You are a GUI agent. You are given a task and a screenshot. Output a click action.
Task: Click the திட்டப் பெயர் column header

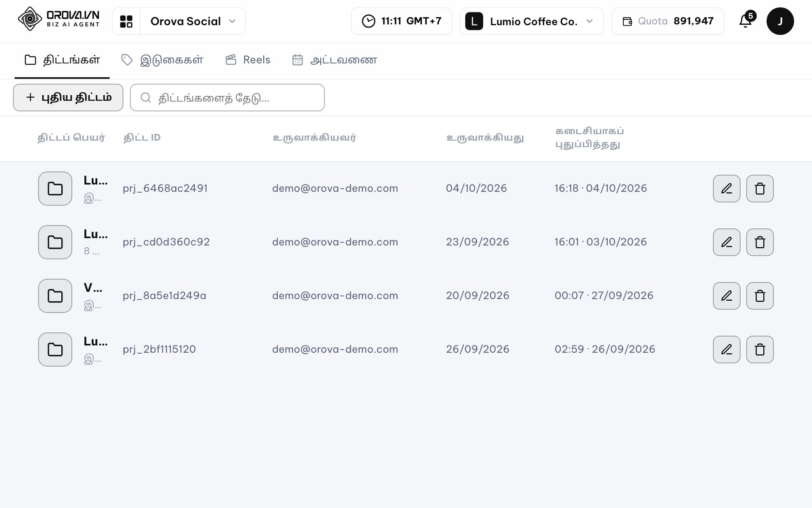(x=71, y=138)
